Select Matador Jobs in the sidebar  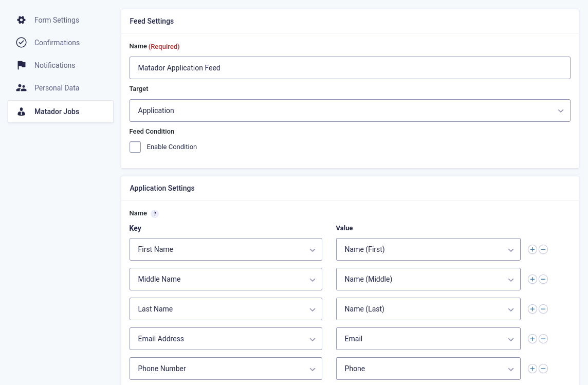[x=61, y=112]
